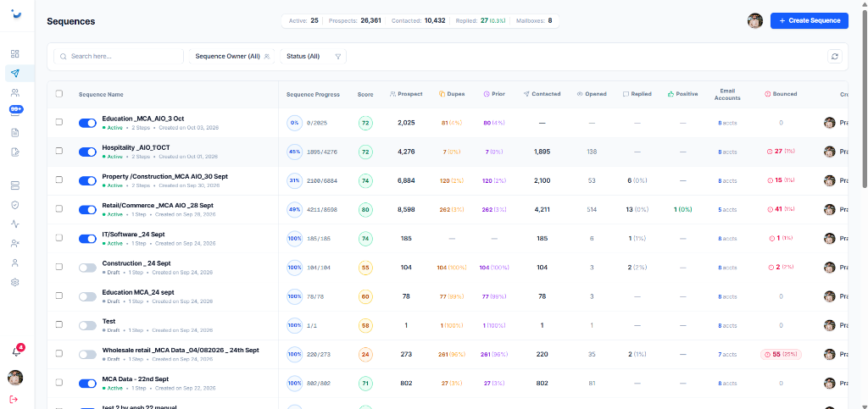The width and height of the screenshot is (868, 409).
Task: Click the Contacted column header
Action: click(542, 94)
